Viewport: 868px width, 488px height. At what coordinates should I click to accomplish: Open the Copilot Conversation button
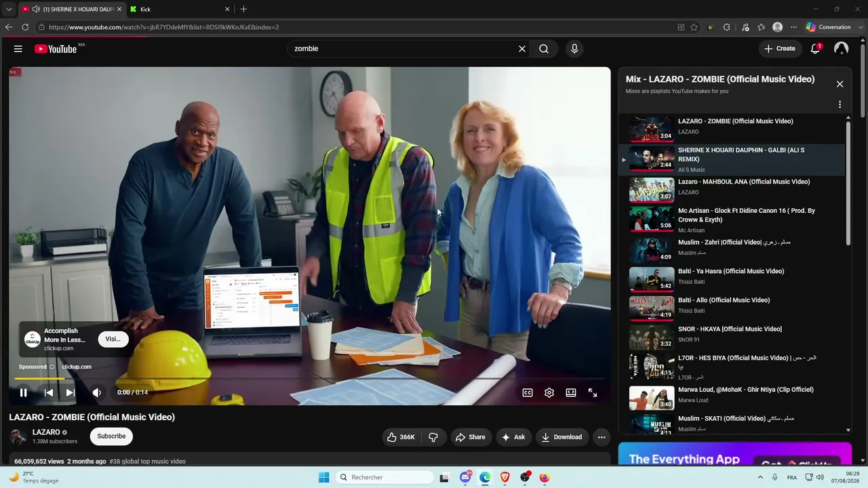click(828, 27)
